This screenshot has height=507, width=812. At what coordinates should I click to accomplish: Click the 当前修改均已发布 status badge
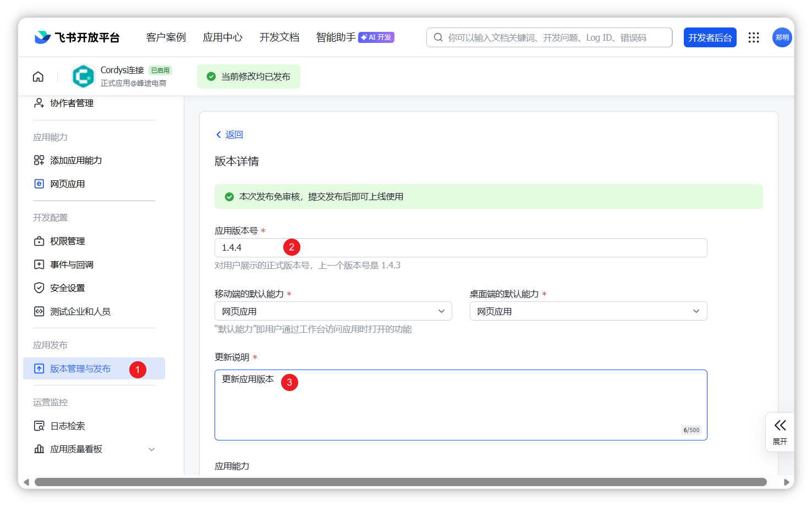pos(249,76)
